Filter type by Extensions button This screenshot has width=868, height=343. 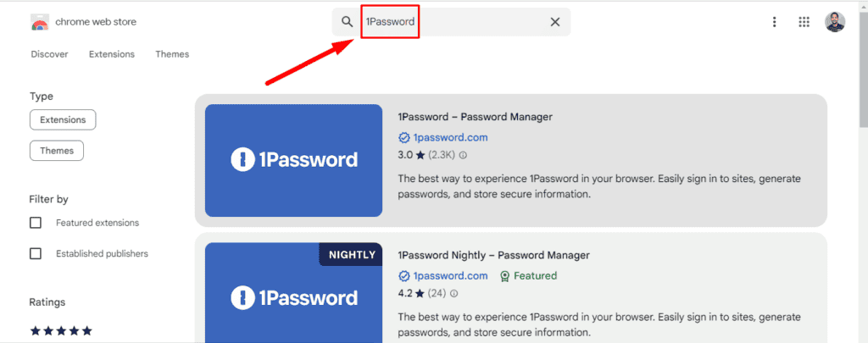coord(63,120)
